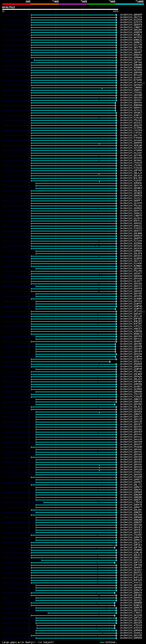
Task: Select the UniRef100_Q198V8 label
Action: pyautogui.click(x=131, y=259)
